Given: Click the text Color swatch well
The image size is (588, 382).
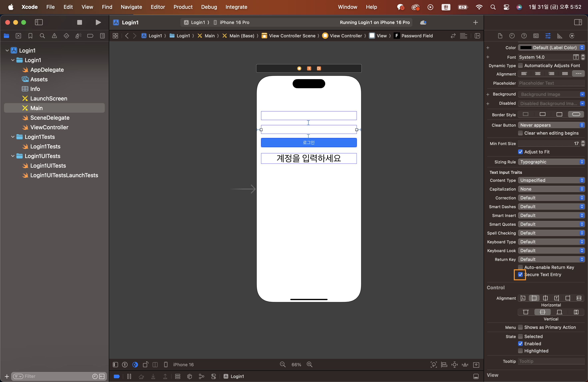Looking at the screenshot, I should point(526,47).
